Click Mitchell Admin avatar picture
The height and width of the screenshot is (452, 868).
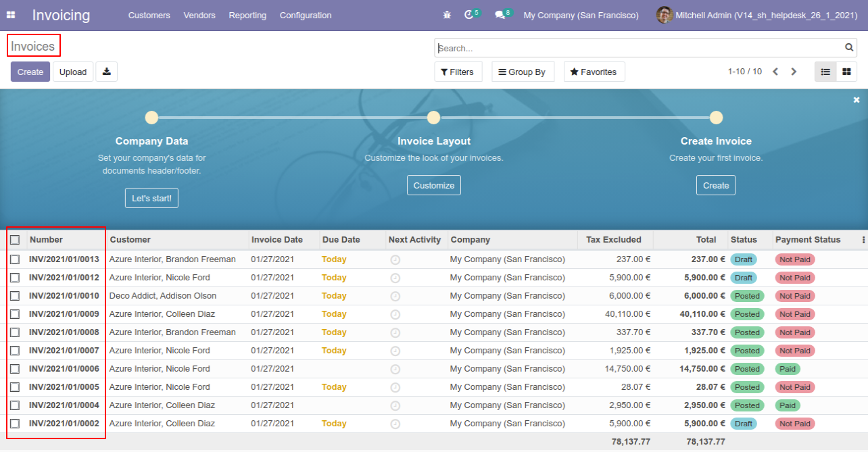coord(665,15)
